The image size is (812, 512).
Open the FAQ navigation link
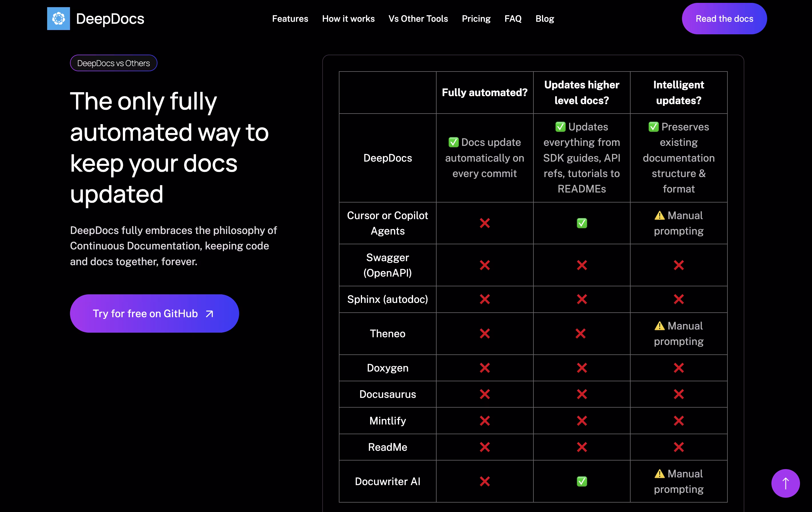coord(513,19)
